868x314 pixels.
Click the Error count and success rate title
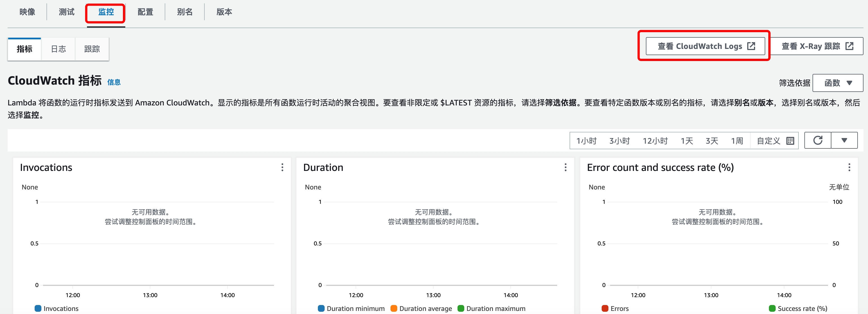click(660, 167)
